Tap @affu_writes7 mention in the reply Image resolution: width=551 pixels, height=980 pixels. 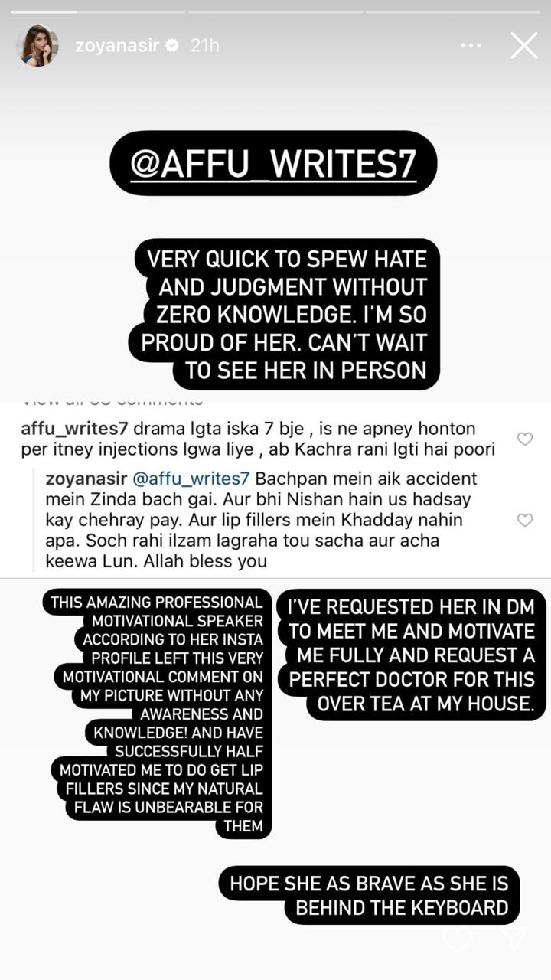(191, 479)
